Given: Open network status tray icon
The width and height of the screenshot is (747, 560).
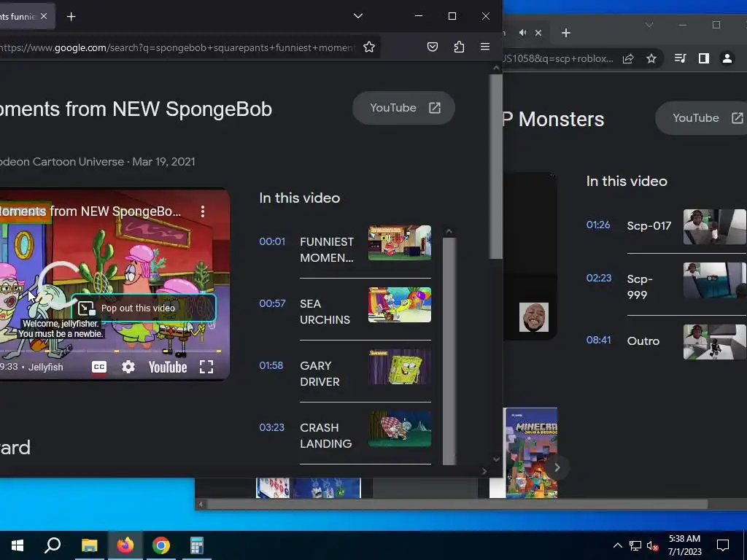Looking at the screenshot, I should tap(635, 545).
